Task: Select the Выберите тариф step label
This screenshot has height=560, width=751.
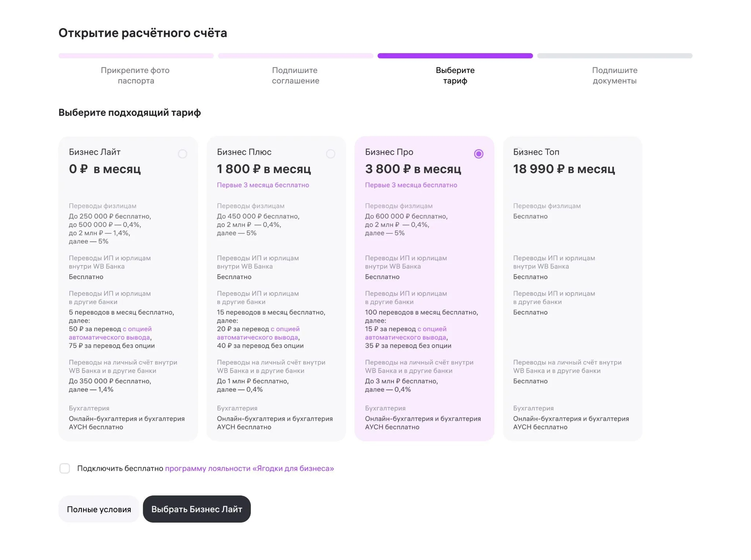Action: 455,75
